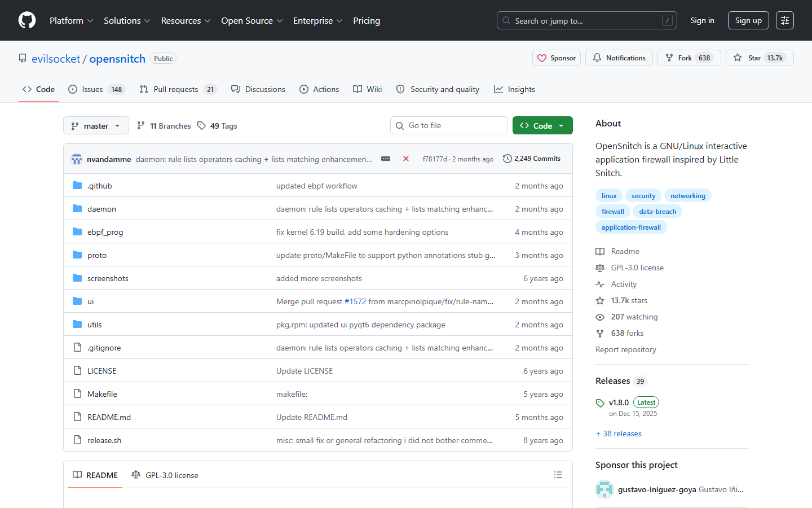Click the Pricing nav link
This screenshot has height=508, width=812.
(367, 20)
